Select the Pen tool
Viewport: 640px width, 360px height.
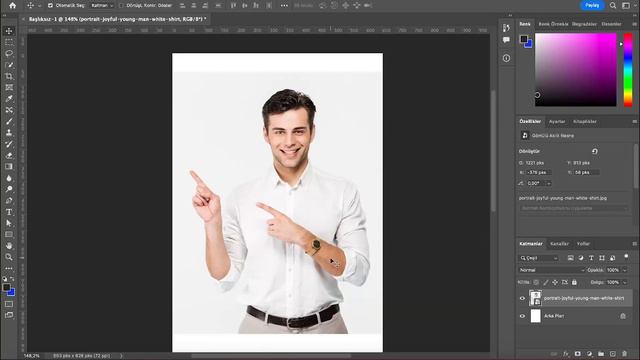pyautogui.click(x=9, y=201)
